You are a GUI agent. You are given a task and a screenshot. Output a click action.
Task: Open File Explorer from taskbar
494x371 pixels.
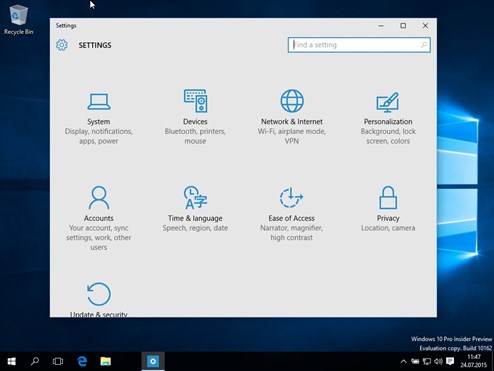point(106,361)
